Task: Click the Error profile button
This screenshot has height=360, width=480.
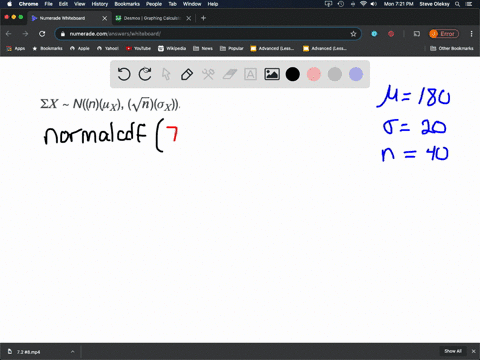Action: click(x=444, y=34)
